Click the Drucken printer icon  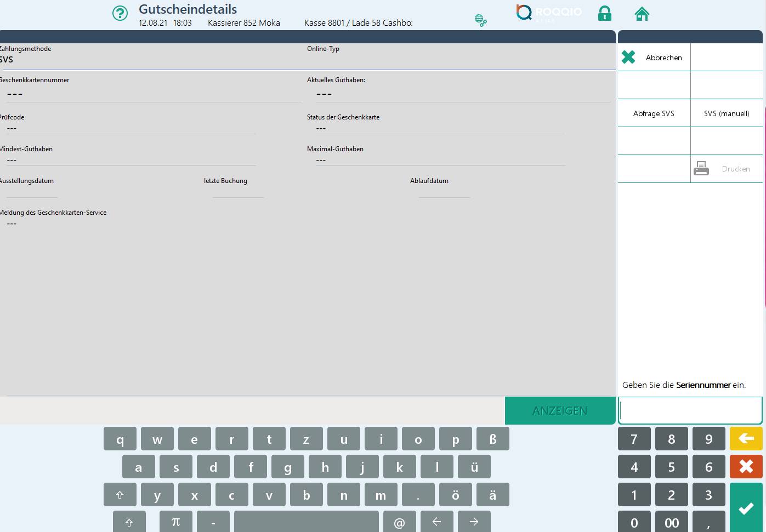coord(701,169)
